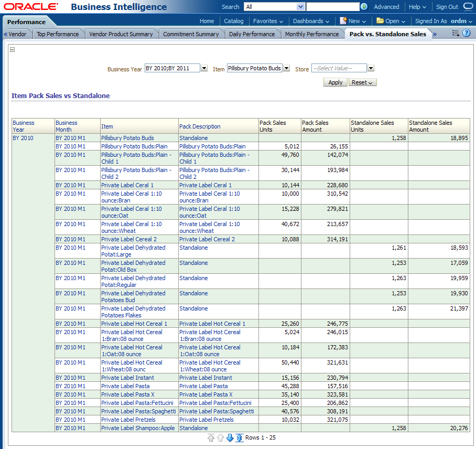
Task: Click the search go arrow icon
Action: (x=364, y=7)
